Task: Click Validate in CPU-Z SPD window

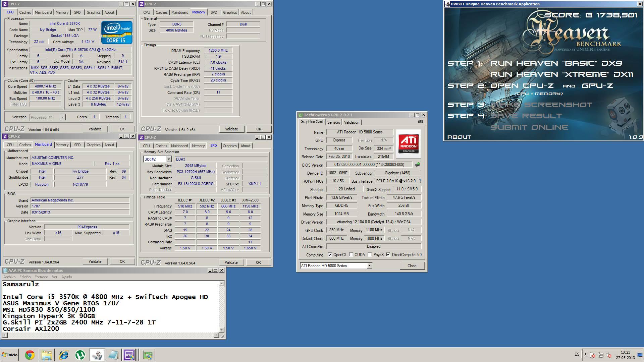Action: point(231,262)
